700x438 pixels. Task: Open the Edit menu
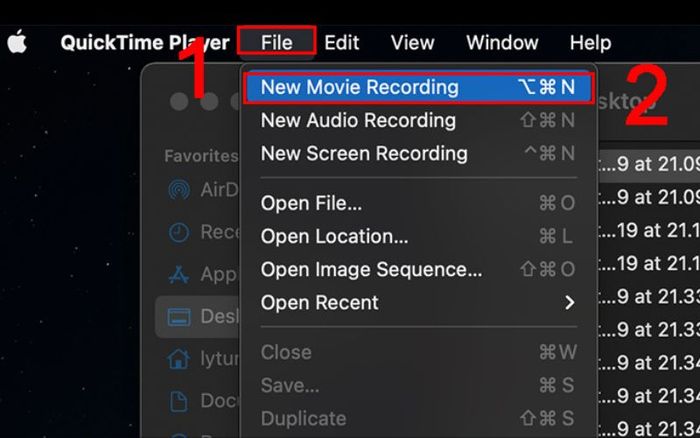click(342, 43)
